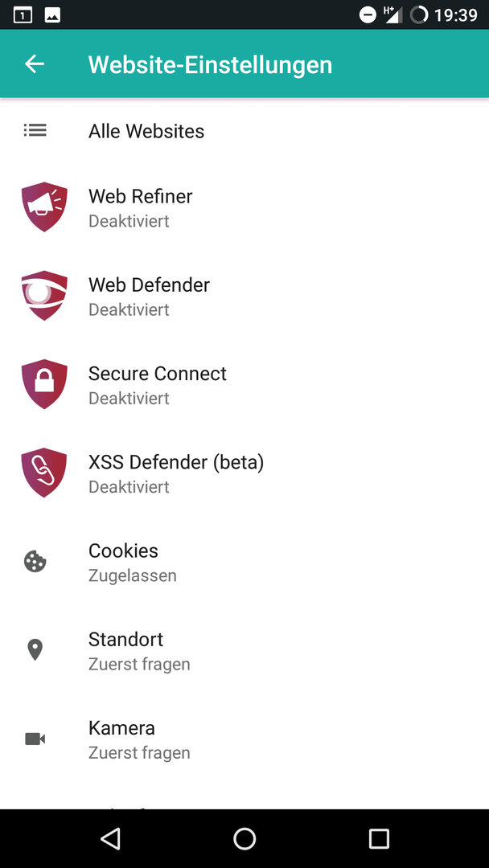Open Cookies permission setting
Viewport: 489px width, 868px height.
click(244, 562)
